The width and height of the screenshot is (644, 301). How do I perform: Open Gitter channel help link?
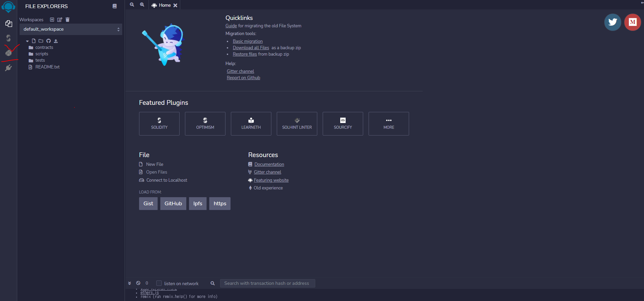pos(240,71)
